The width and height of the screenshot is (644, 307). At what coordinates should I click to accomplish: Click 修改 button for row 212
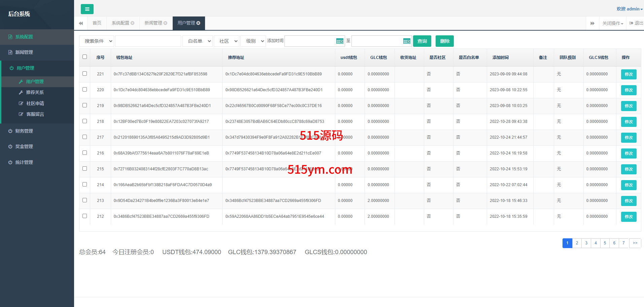tap(629, 217)
